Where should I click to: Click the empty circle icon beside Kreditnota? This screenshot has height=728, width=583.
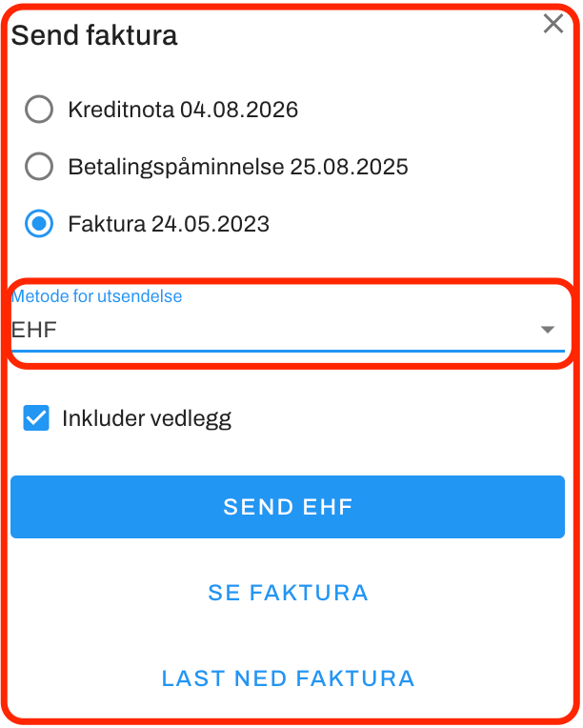[x=39, y=110]
